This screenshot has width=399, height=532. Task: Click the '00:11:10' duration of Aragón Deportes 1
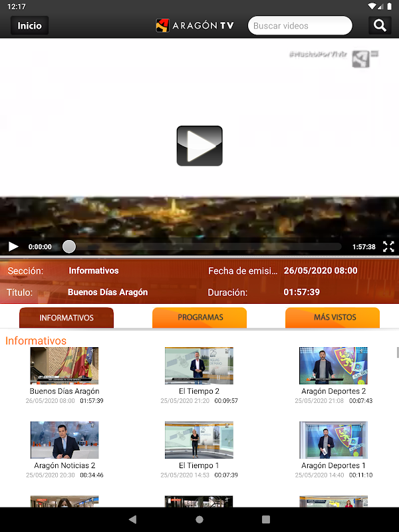tap(360, 475)
